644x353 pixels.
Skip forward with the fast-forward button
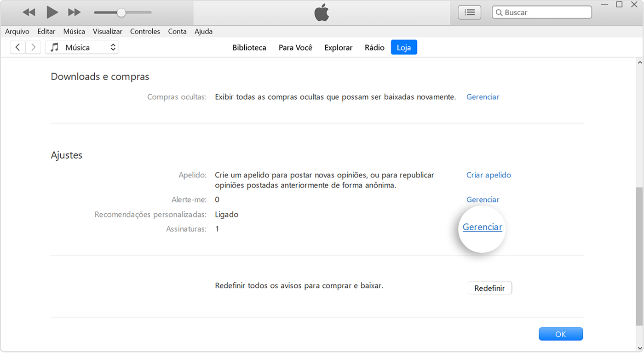[75, 12]
